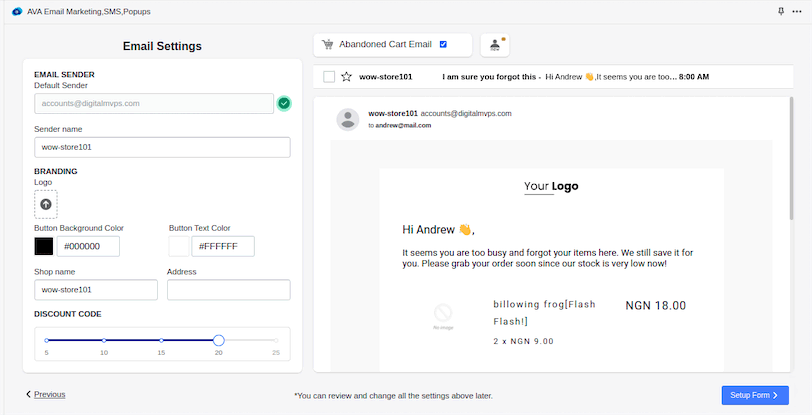812x415 pixels.
Task: Set discount slider to 10
Action: [x=104, y=340]
